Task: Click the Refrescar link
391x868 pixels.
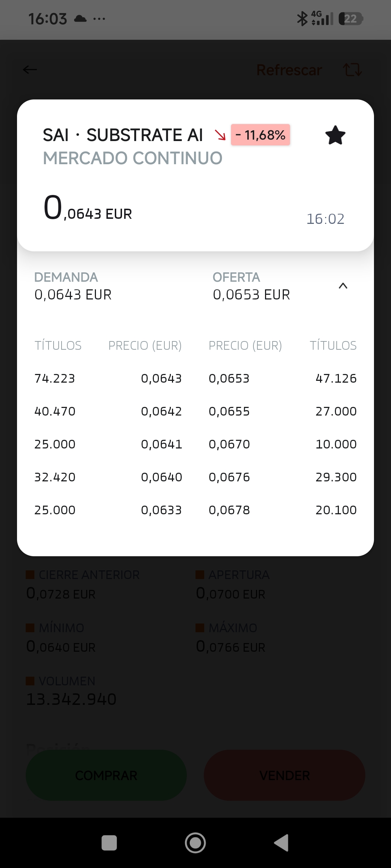Action: [289, 70]
